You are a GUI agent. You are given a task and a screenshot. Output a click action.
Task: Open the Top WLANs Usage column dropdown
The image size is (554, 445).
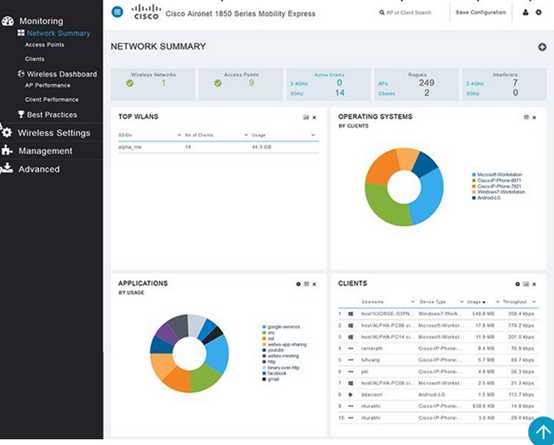click(x=313, y=135)
